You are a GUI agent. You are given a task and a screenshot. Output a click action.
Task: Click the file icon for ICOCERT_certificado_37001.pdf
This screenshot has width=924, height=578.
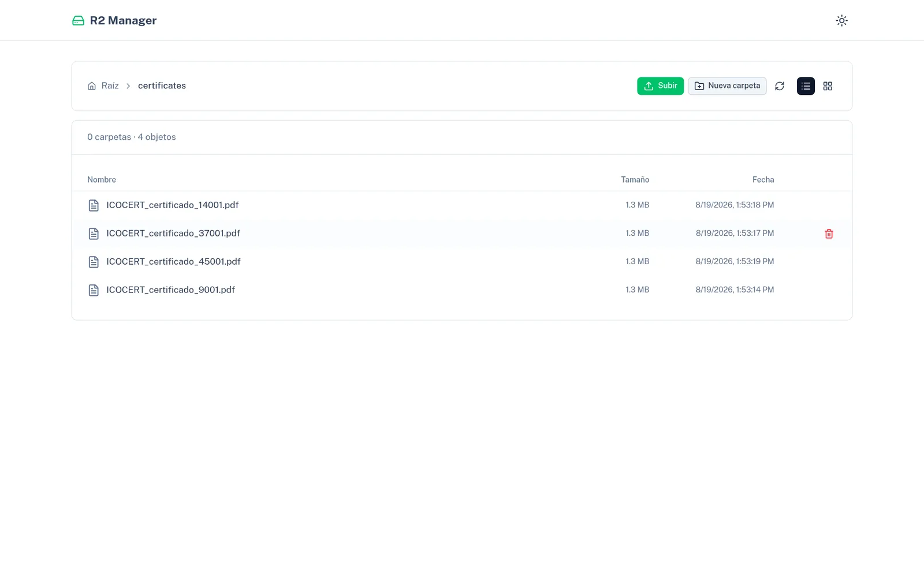click(94, 234)
